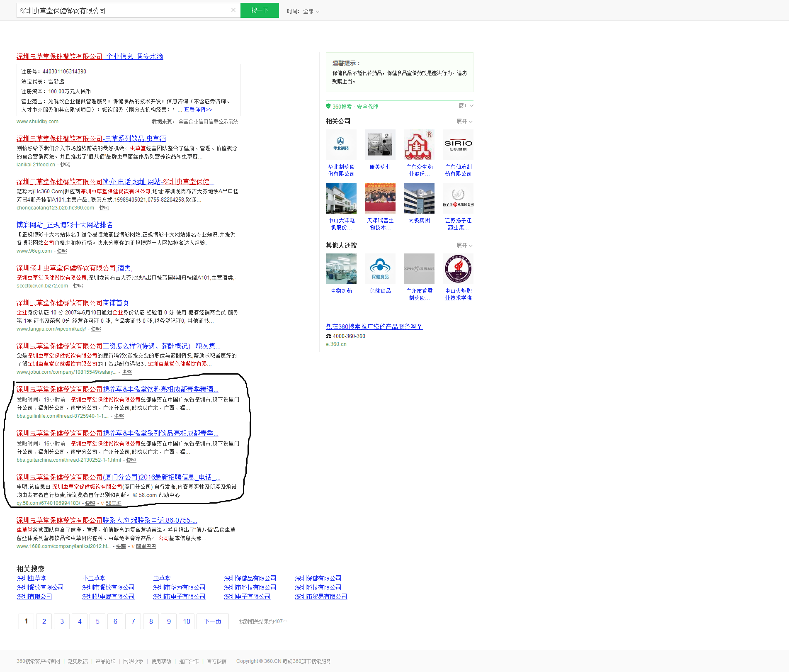Click the 华北制药 company logo thumbnail
Screen dimensions: 789x672
point(341,145)
